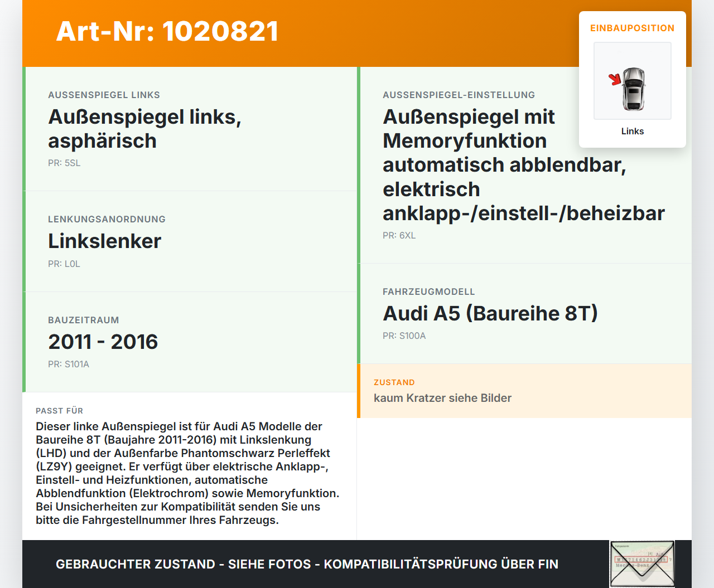Screen dimensions: 714x588
Task: Click the footer text about Kompatibilitätsprüfung
Action: 307,564
